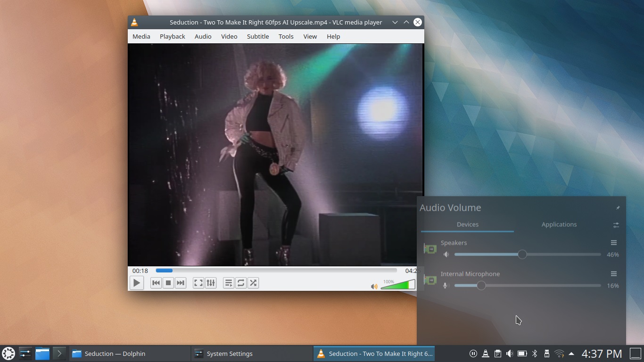Click the VLC playback seek bar
This screenshot has width=644, height=362.
point(276,271)
